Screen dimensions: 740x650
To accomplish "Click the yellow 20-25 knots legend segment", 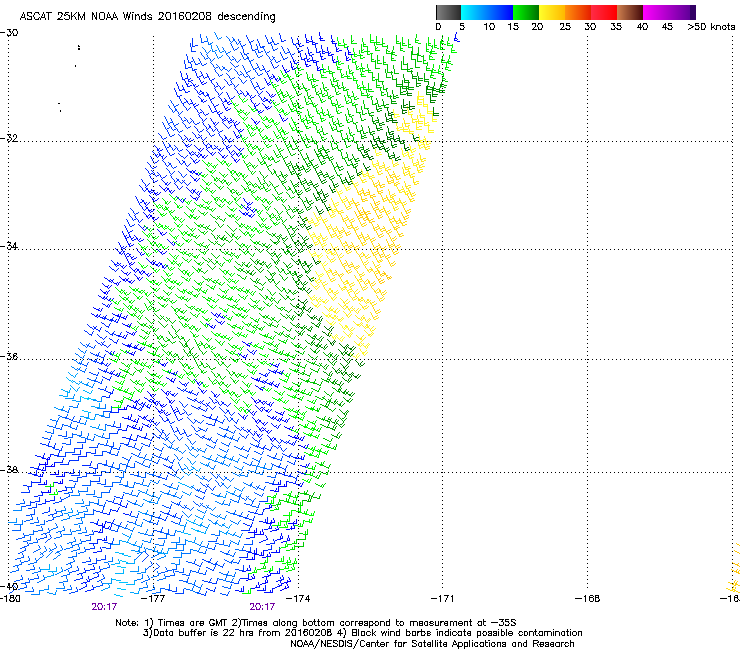I will point(552,12).
